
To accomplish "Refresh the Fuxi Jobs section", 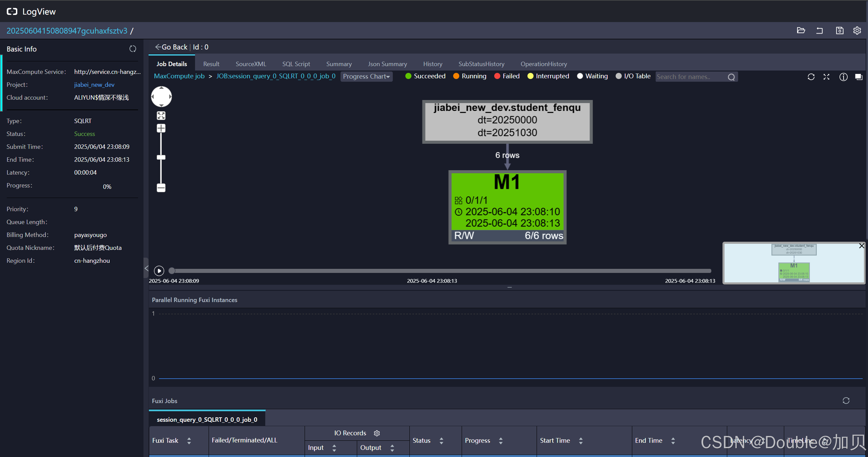I will tap(846, 401).
